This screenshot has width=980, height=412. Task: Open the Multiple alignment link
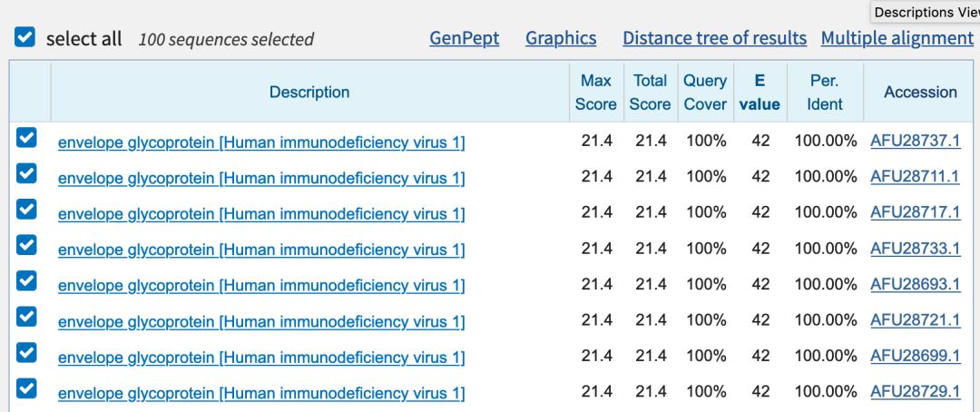(897, 38)
